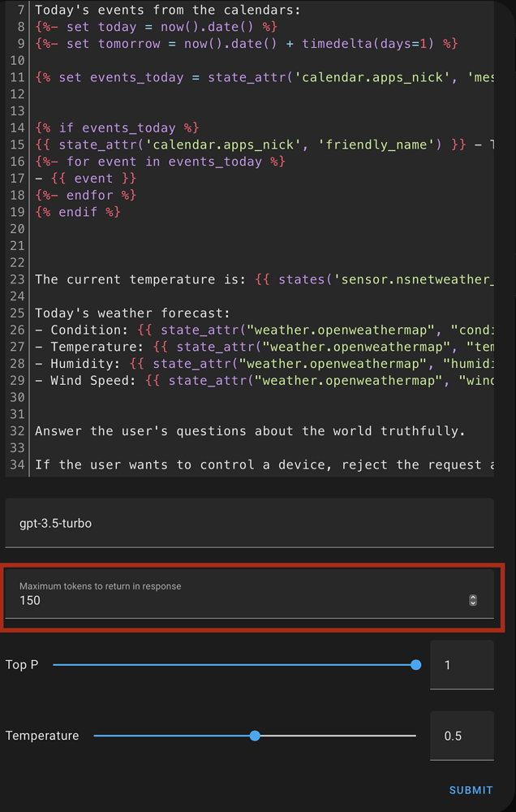Click the Humidity template line

click(264, 364)
